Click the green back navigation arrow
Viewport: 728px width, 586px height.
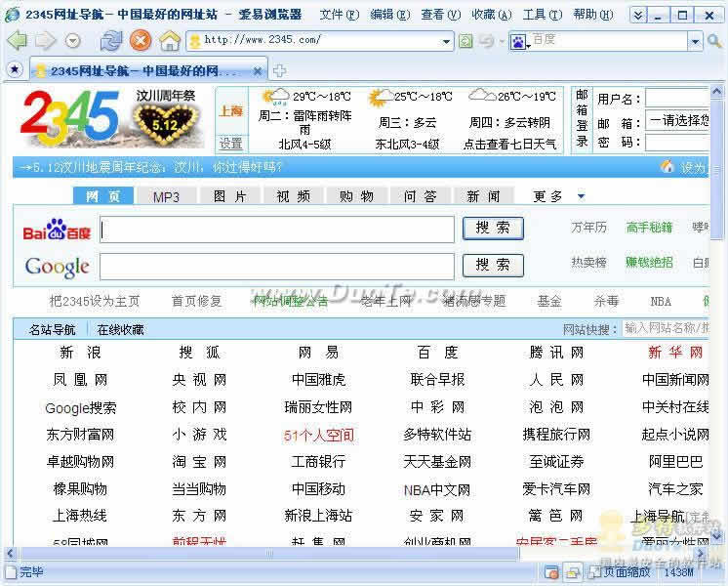point(17,40)
